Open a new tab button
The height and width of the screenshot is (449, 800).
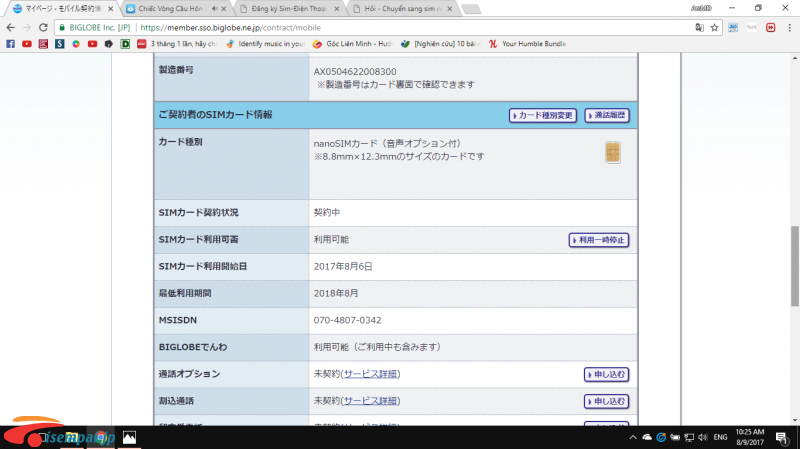[471, 9]
